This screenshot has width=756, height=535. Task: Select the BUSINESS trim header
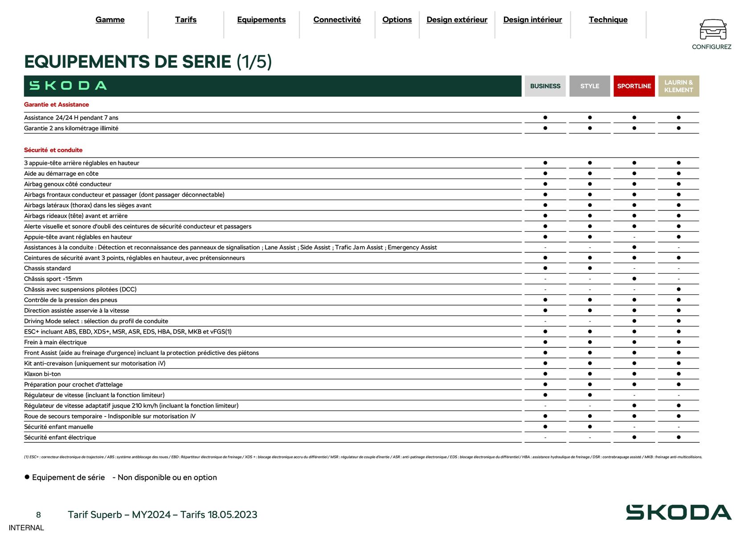[545, 86]
